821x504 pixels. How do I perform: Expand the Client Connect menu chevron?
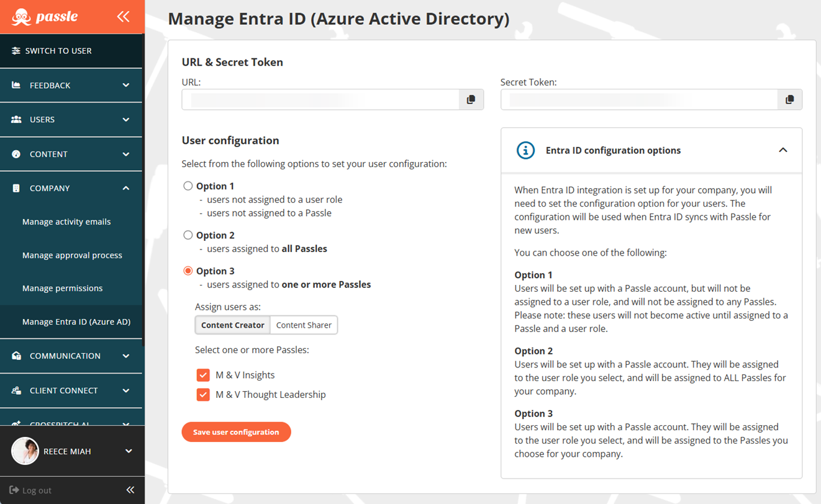pyautogui.click(x=126, y=390)
